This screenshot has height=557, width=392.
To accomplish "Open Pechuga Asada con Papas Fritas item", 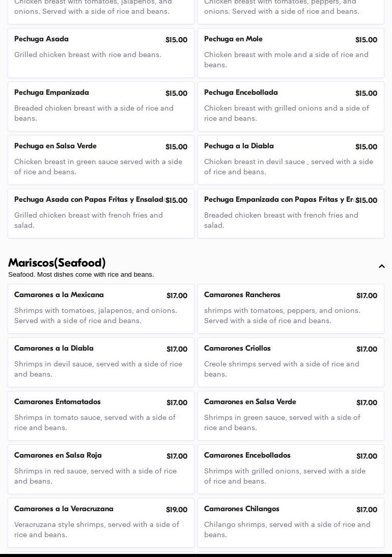I will click(101, 213).
